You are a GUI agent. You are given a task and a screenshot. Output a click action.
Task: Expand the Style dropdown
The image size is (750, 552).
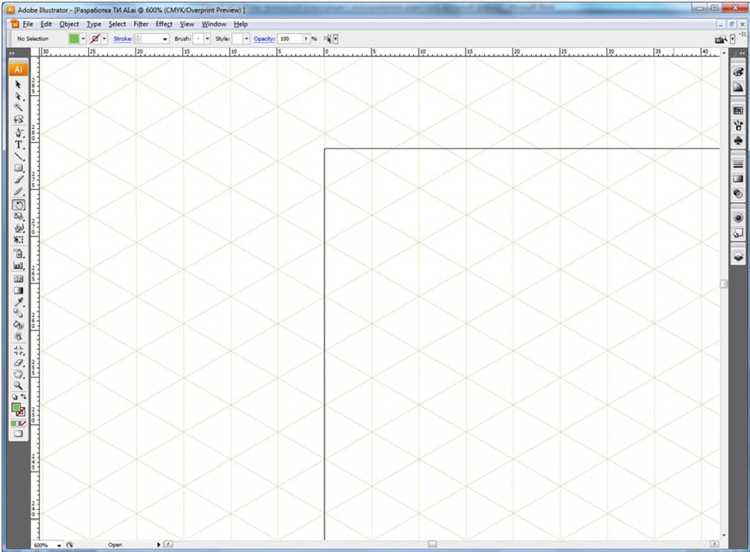(247, 39)
